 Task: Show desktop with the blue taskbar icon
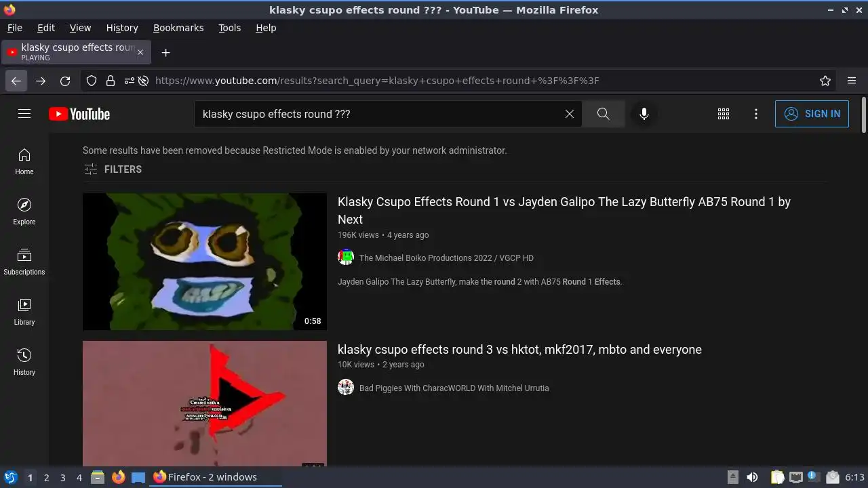pos(138,477)
